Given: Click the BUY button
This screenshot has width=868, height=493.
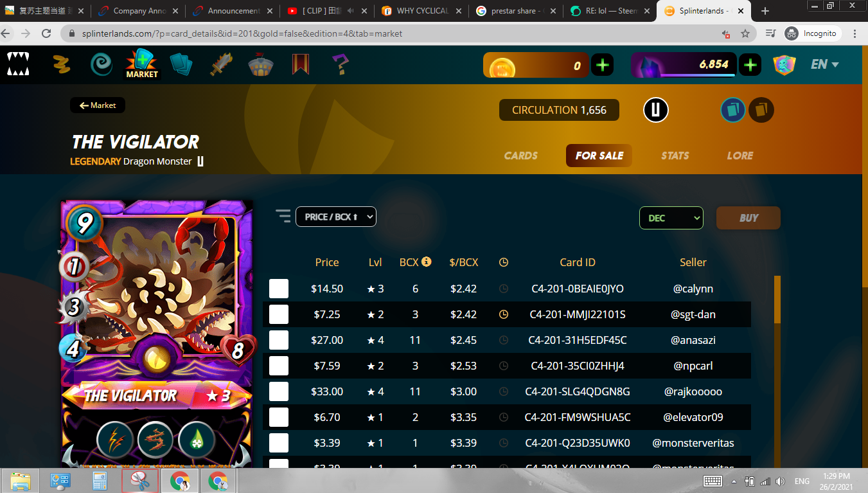Looking at the screenshot, I should (x=748, y=218).
